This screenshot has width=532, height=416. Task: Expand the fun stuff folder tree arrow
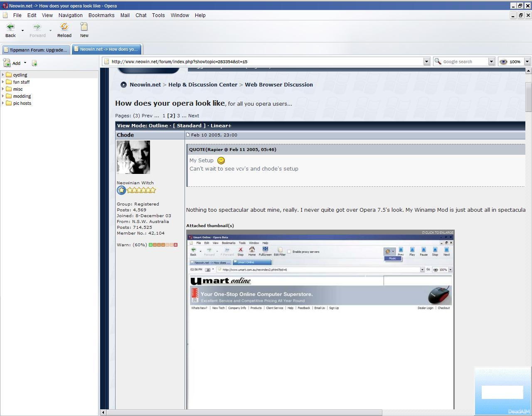click(3, 82)
